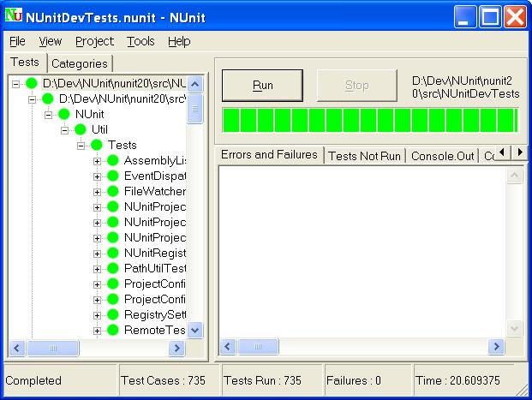Click green status circle beside AssemblyLis node
The image size is (532, 400).
pyautogui.click(x=112, y=160)
